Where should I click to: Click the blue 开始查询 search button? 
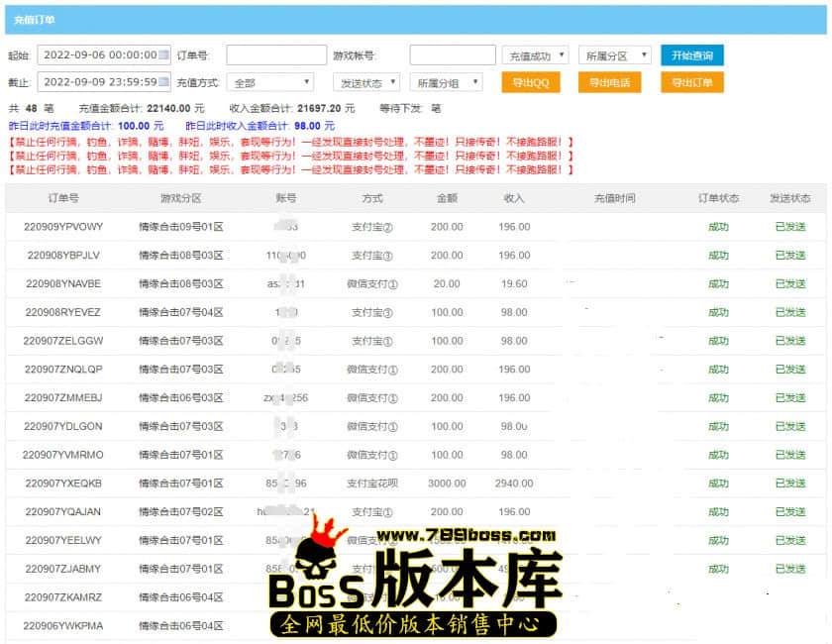click(x=690, y=54)
